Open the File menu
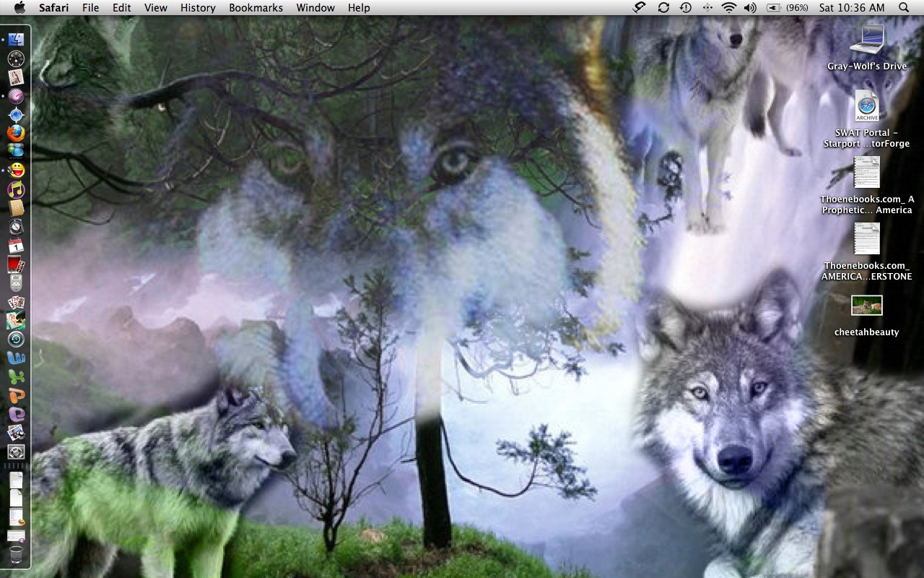The image size is (924, 578). pos(91,7)
